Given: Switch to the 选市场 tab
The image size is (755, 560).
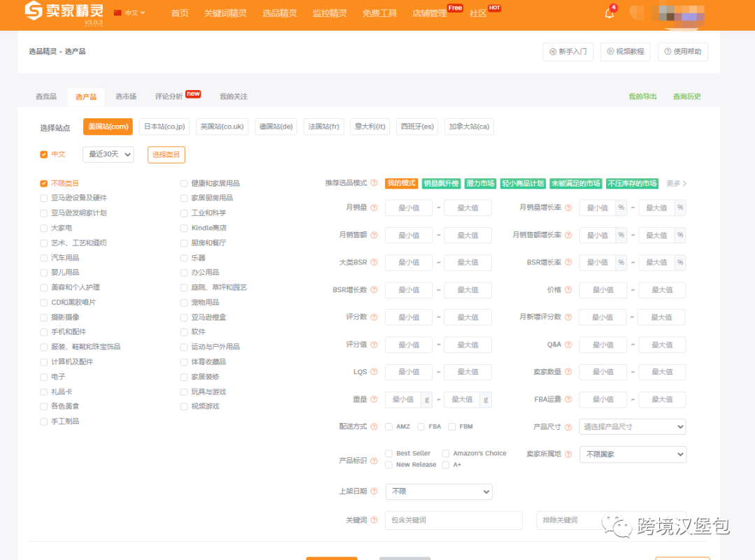Looking at the screenshot, I should pos(126,96).
